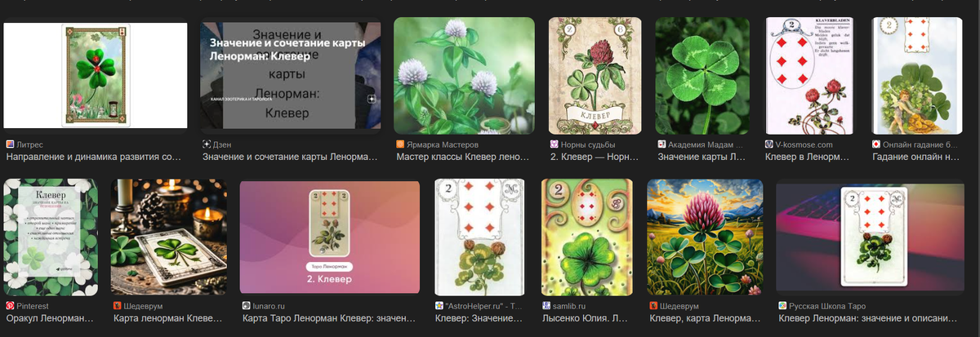Click the Дзен source favicon
The height and width of the screenshot is (337, 980).
(206, 144)
